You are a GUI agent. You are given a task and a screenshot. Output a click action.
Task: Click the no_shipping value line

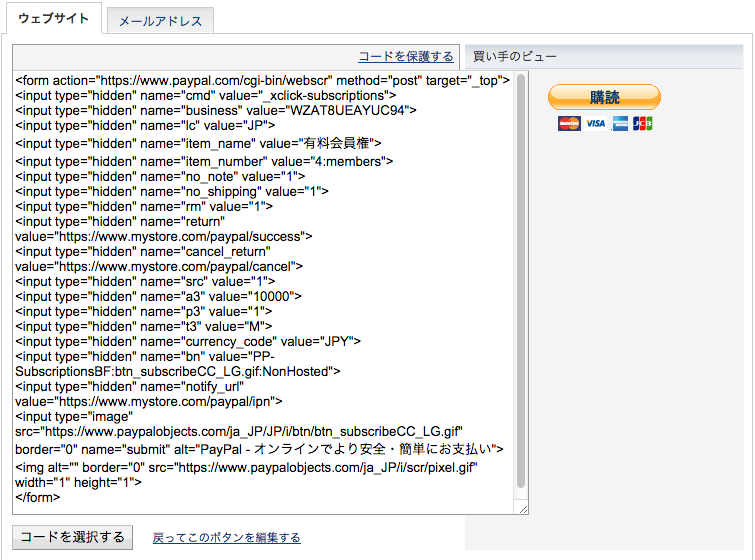pos(172,191)
